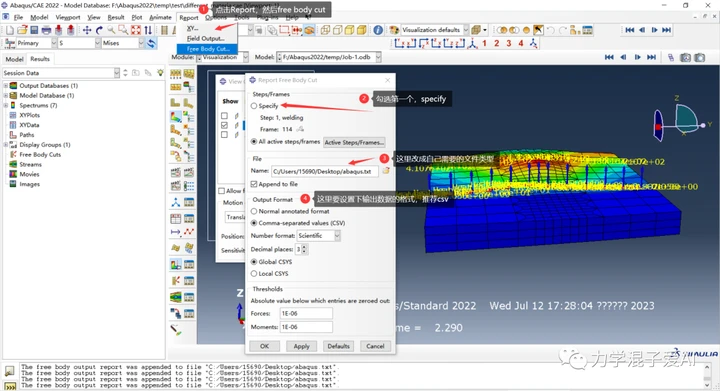Click the Apply button

[302, 346]
